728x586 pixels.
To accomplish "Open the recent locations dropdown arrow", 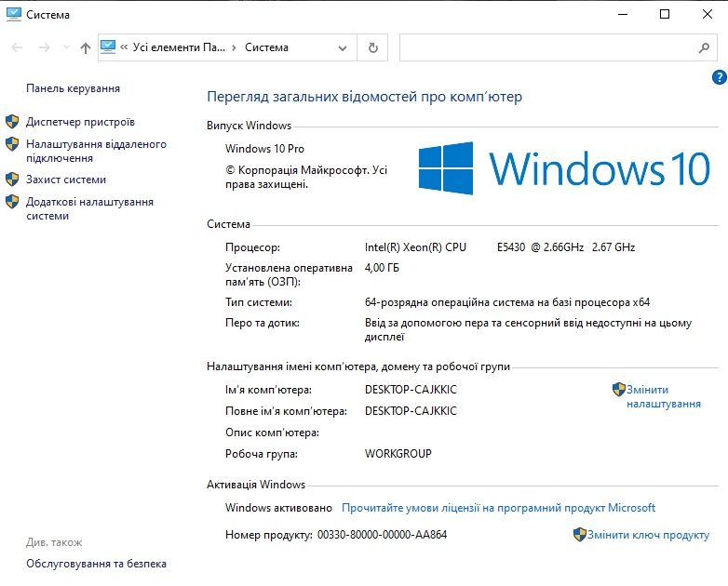I will (66, 47).
